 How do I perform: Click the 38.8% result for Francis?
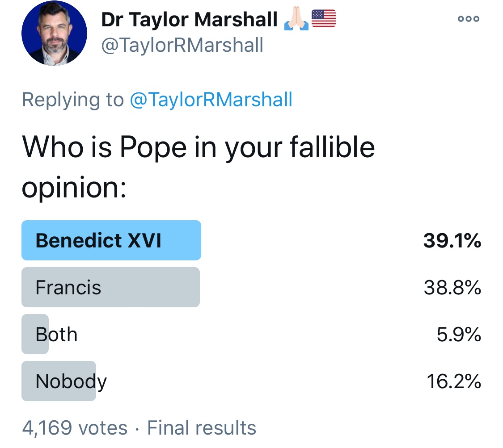tap(452, 288)
